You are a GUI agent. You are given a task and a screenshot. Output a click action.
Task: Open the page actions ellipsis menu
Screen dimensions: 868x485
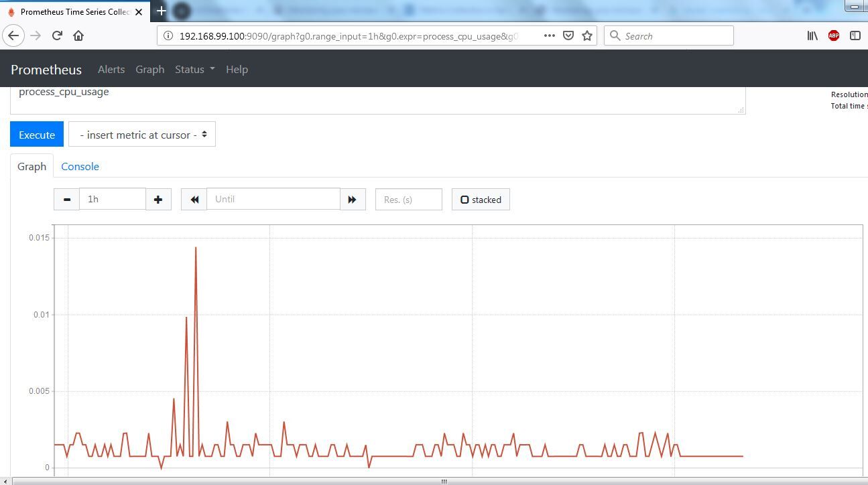coord(550,36)
